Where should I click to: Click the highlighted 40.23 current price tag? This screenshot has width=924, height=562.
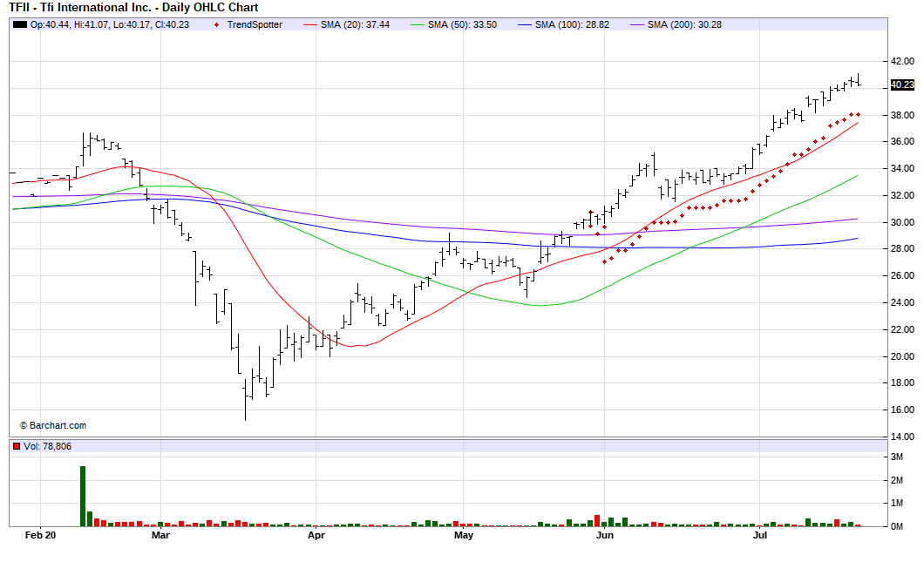pyautogui.click(x=902, y=85)
